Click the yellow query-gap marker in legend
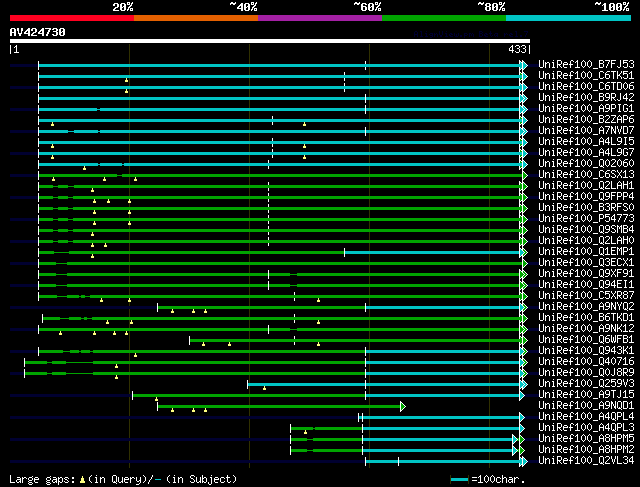Image resolution: width=640 pixels, height=487 pixels. click(82, 480)
